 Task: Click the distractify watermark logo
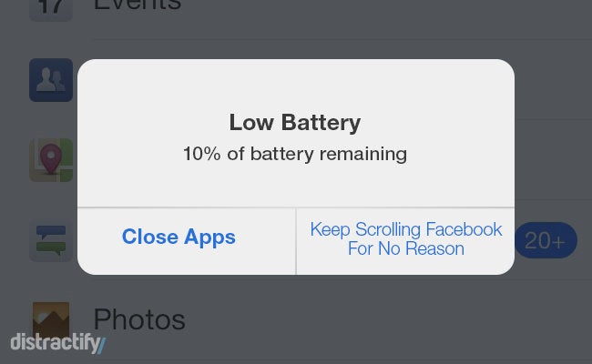pyautogui.click(x=57, y=343)
